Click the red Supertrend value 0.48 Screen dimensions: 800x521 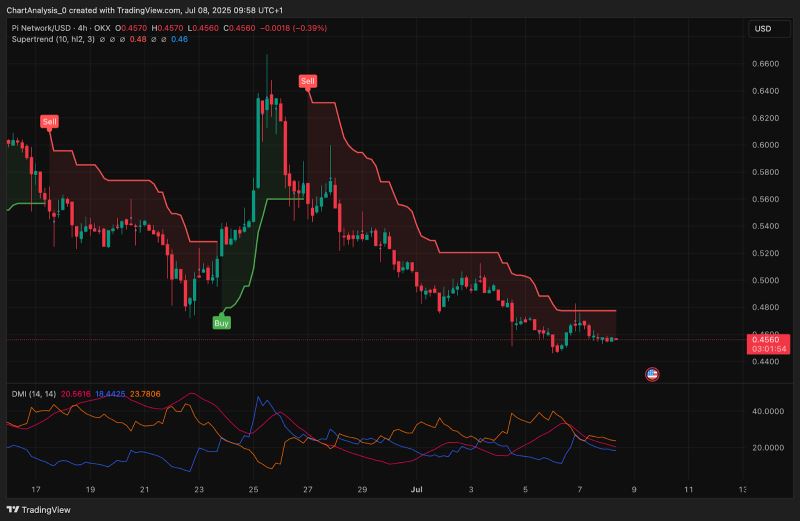pos(153,38)
